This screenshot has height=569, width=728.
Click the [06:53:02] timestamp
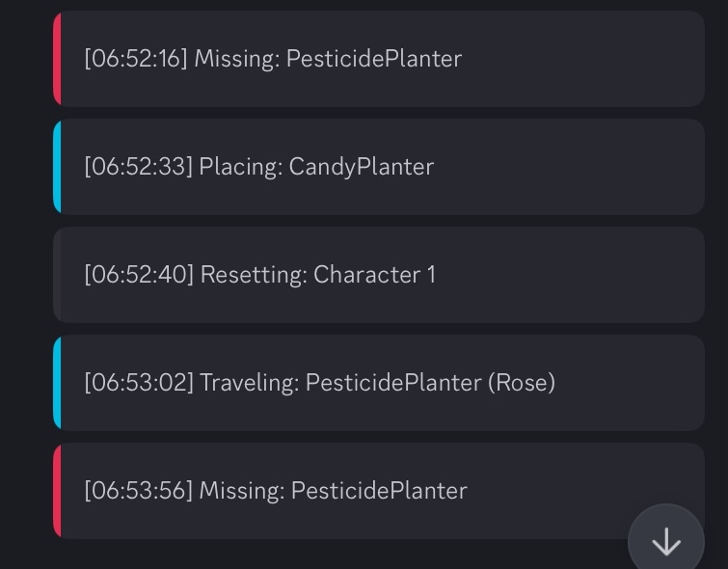click(139, 383)
